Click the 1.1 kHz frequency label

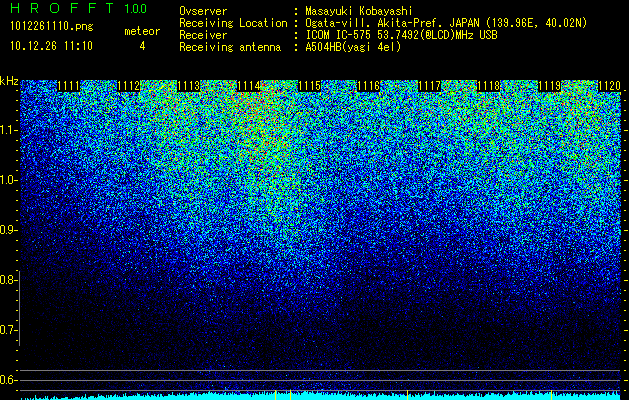point(8,130)
